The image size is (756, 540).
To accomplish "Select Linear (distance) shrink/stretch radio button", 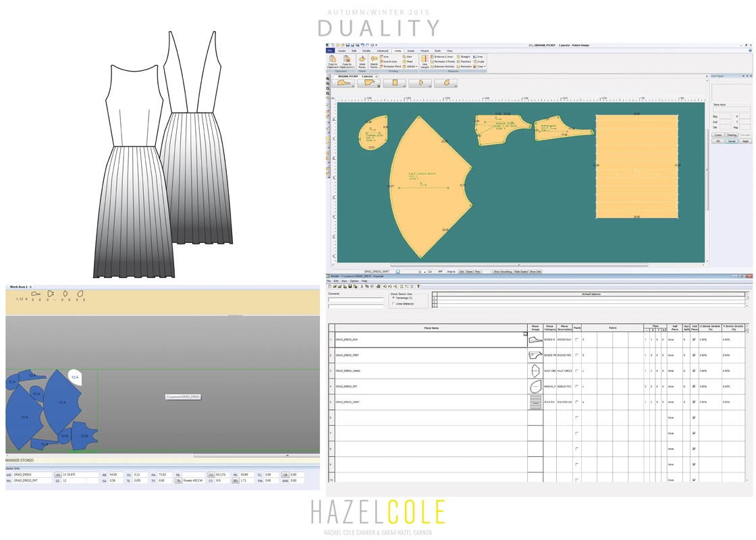I will coord(394,304).
